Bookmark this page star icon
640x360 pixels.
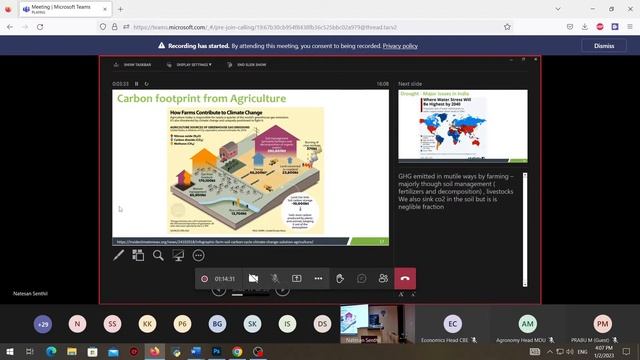coord(507,27)
